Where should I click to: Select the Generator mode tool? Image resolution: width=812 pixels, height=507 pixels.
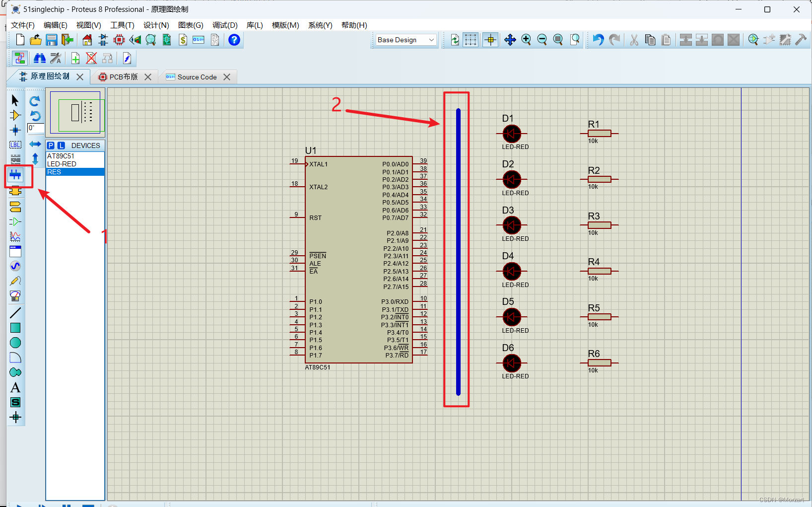coord(15,266)
